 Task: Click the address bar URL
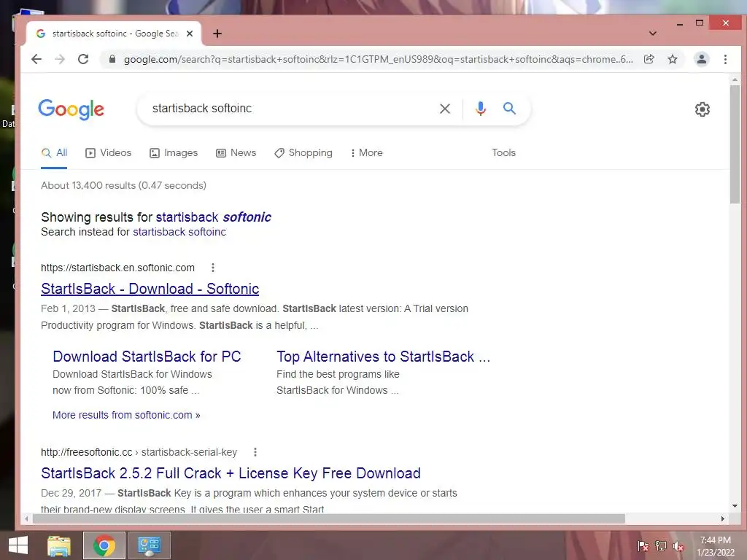point(379,59)
